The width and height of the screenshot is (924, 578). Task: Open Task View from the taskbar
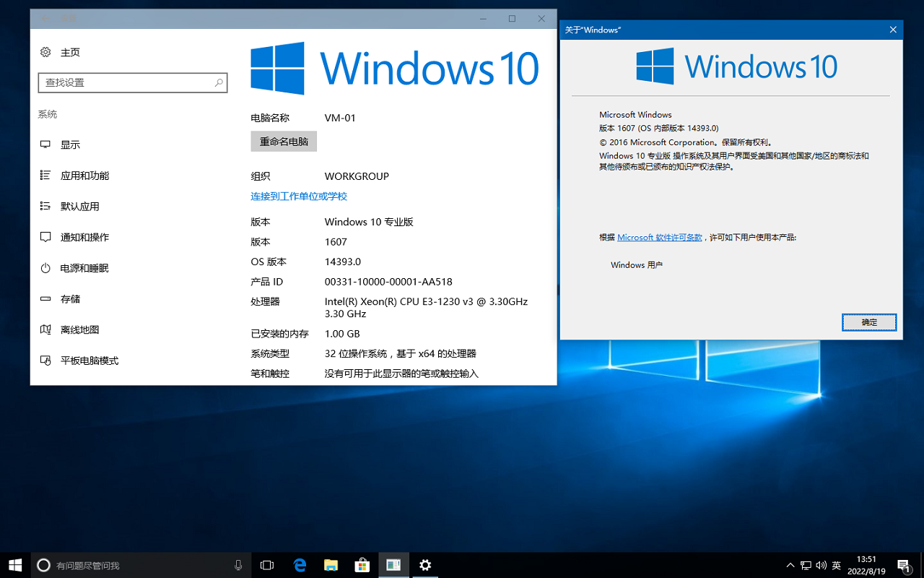pyautogui.click(x=266, y=565)
